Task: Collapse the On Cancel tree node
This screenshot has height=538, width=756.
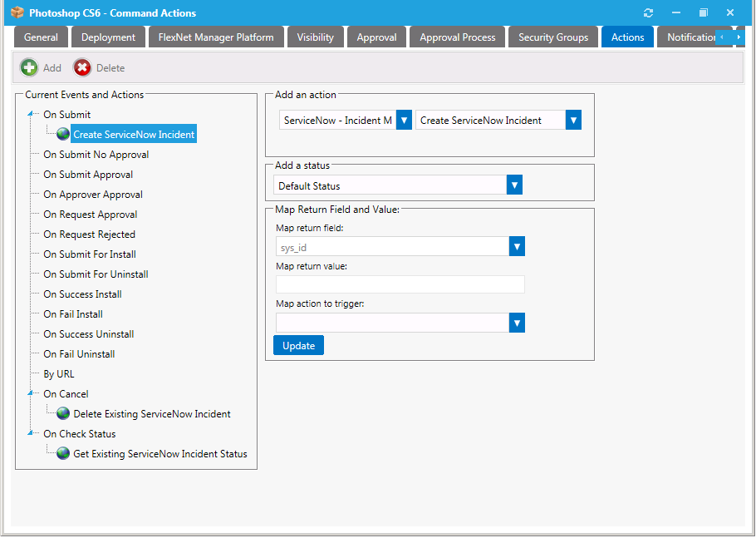Action: (x=29, y=393)
